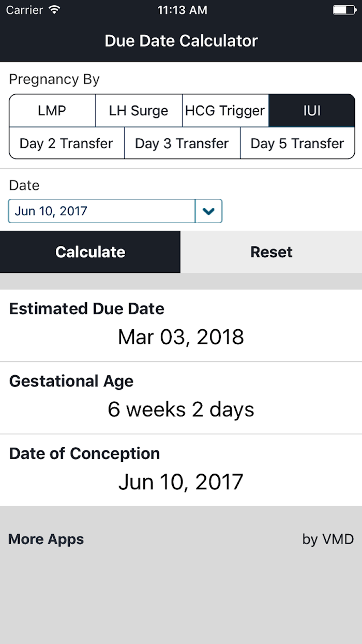
Task: Tap the Reset button
Action: coord(271,252)
